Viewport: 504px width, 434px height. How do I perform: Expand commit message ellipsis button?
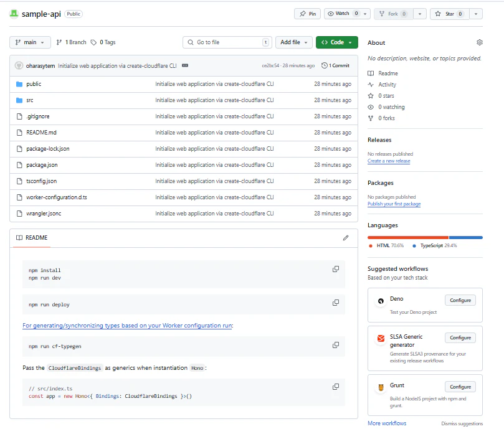[185, 65]
